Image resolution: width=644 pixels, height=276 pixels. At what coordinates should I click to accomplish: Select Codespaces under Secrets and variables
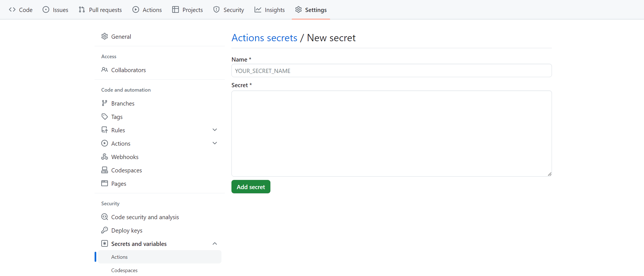point(124,270)
